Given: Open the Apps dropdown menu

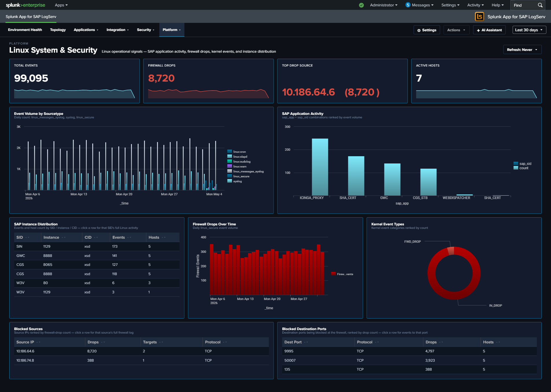Looking at the screenshot, I should [x=61, y=5].
